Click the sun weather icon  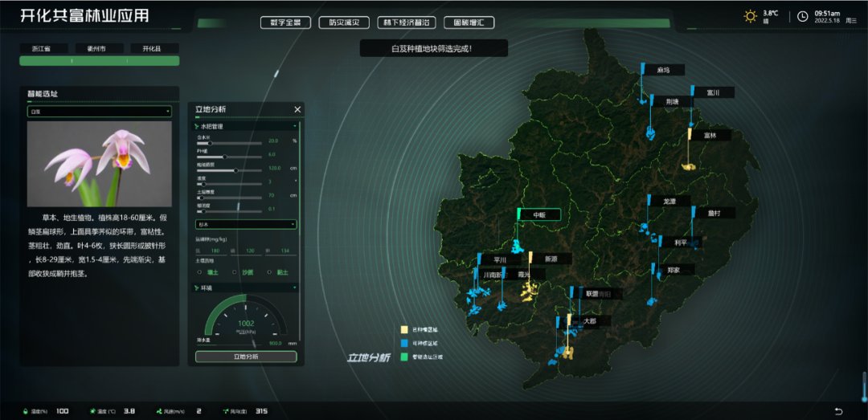(750, 16)
